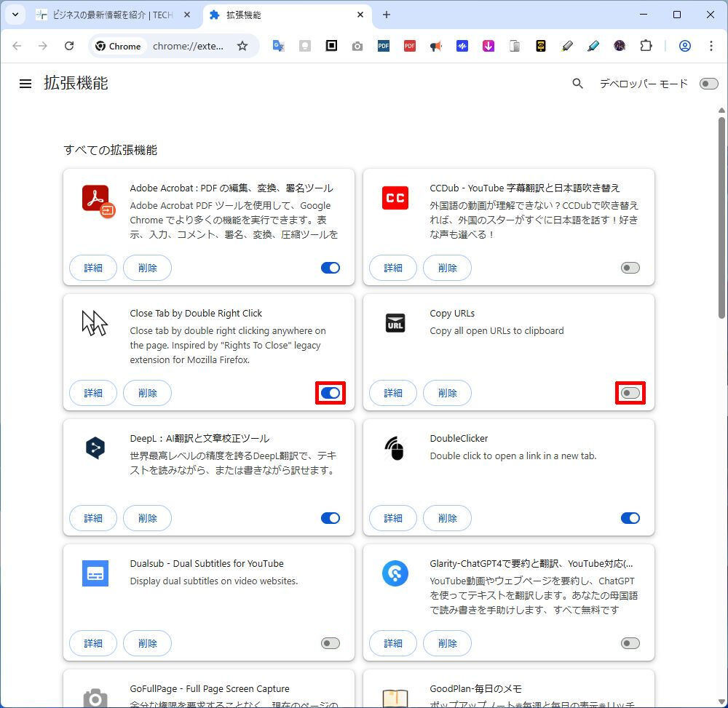728x708 pixels.
Task: Close the 拡張機能 tab
Action: pyautogui.click(x=360, y=15)
